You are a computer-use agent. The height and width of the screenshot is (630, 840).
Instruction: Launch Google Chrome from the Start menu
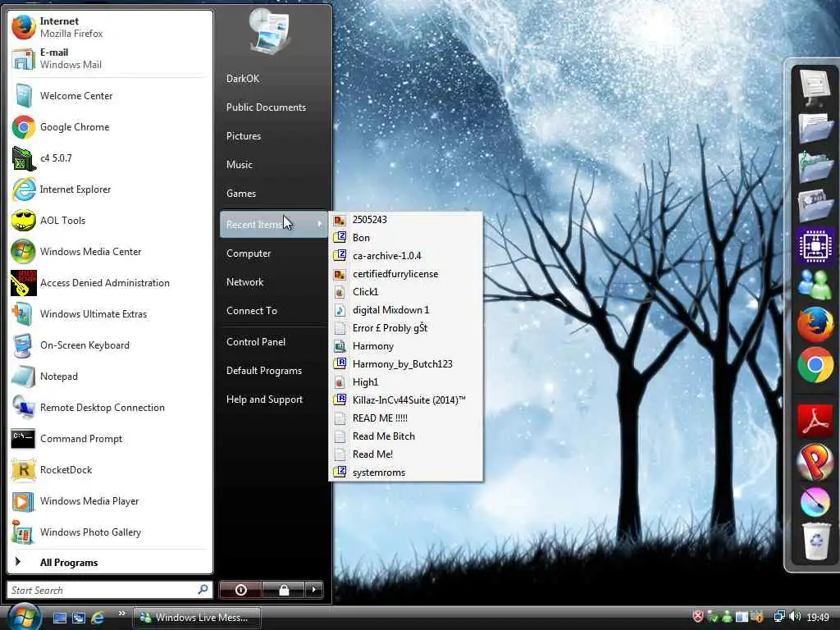[110, 127]
